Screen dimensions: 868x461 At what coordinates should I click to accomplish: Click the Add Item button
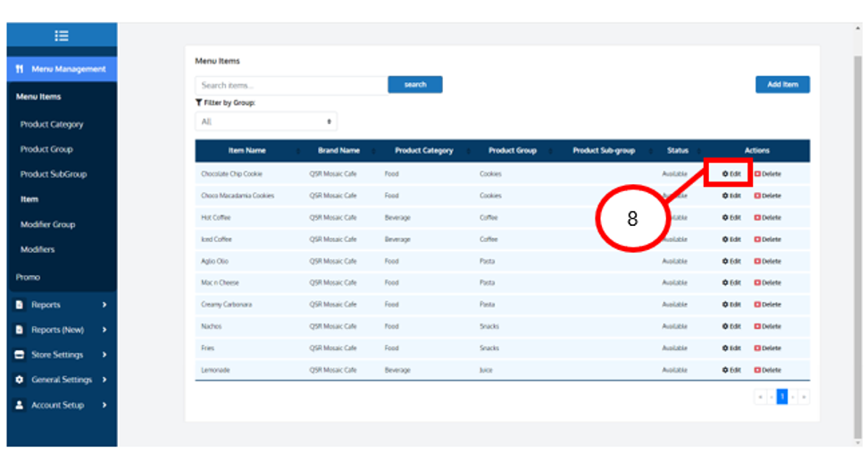click(x=782, y=85)
